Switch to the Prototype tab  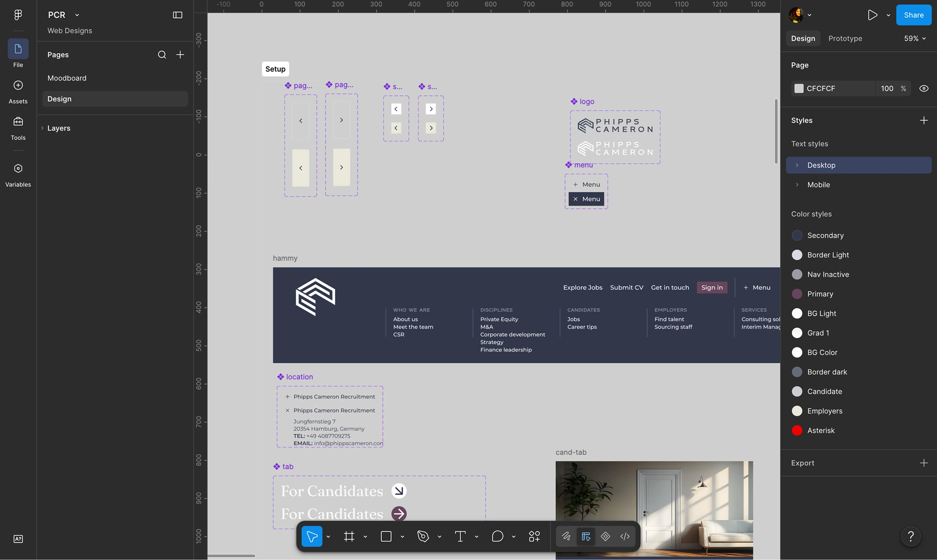coord(845,39)
